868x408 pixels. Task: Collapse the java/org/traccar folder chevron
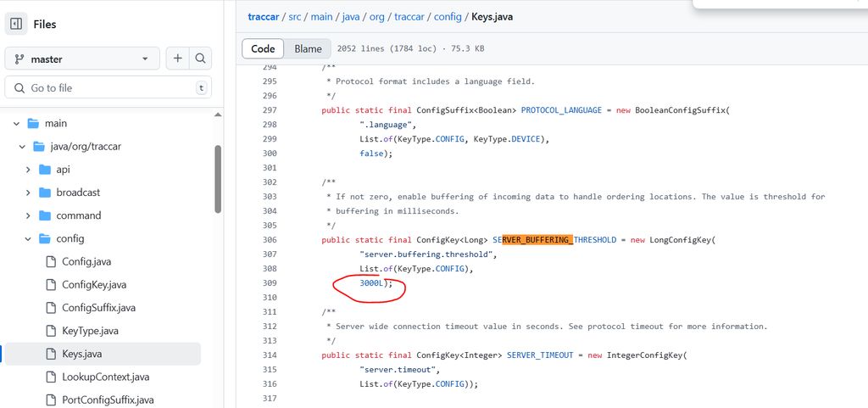(x=22, y=147)
